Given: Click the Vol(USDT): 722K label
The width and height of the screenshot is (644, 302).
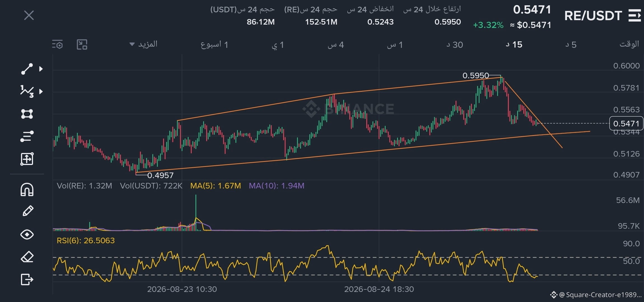Looking at the screenshot, I should pos(151,186).
